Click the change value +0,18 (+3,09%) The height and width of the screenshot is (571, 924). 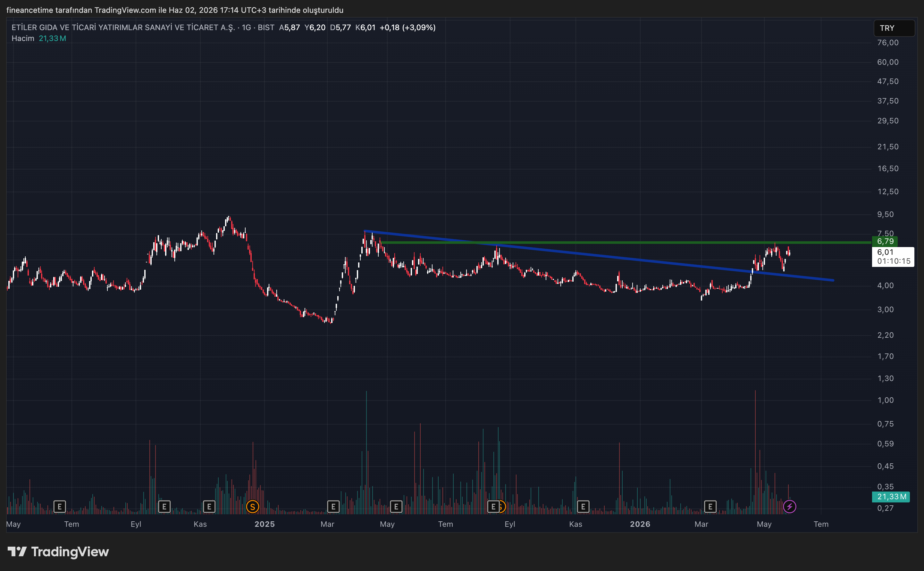(x=407, y=28)
